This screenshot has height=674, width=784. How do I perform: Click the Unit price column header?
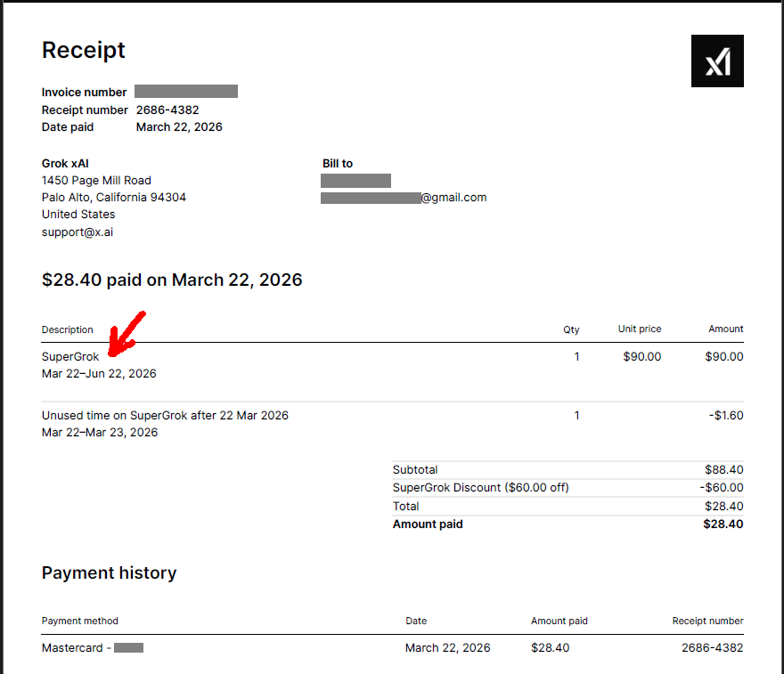(x=640, y=329)
